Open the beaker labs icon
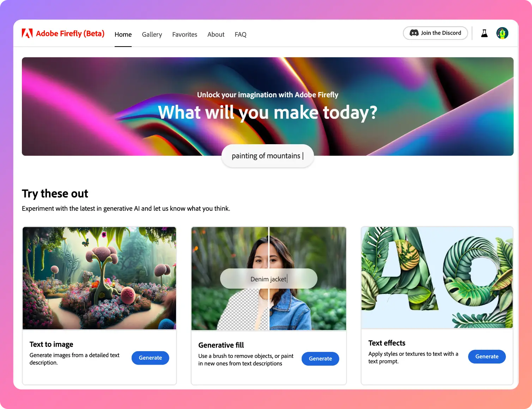 tap(484, 33)
